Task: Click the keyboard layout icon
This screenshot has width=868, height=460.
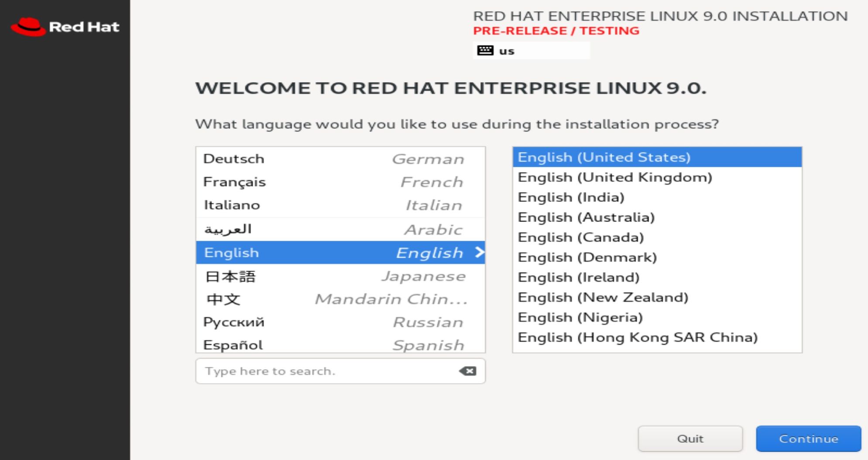Action: click(485, 51)
